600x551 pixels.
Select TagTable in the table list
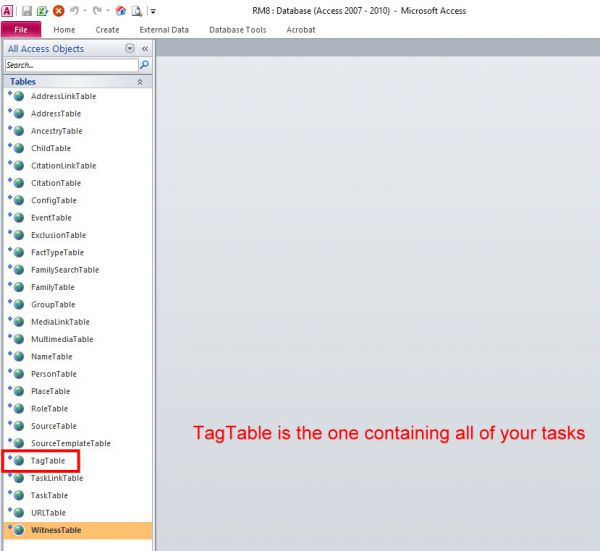click(x=48, y=461)
